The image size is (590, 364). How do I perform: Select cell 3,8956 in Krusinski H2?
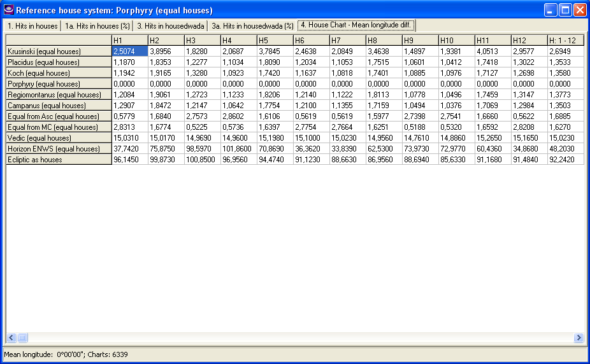pos(166,51)
